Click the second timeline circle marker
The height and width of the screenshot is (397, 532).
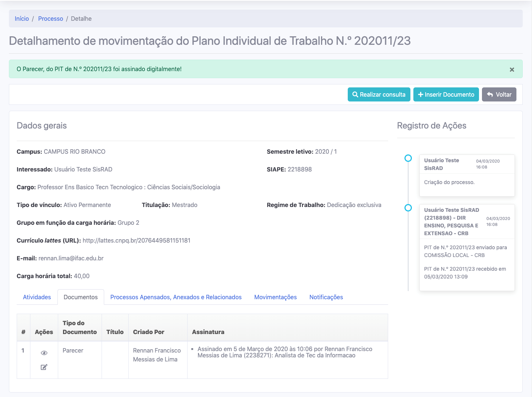pyautogui.click(x=408, y=208)
